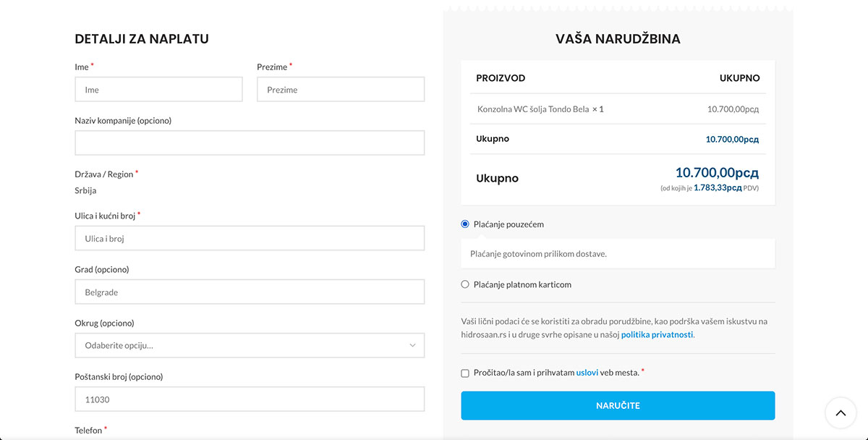The width and height of the screenshot is (868, 440).
Task: Open the politika privatnosti link
Action: 657,335
